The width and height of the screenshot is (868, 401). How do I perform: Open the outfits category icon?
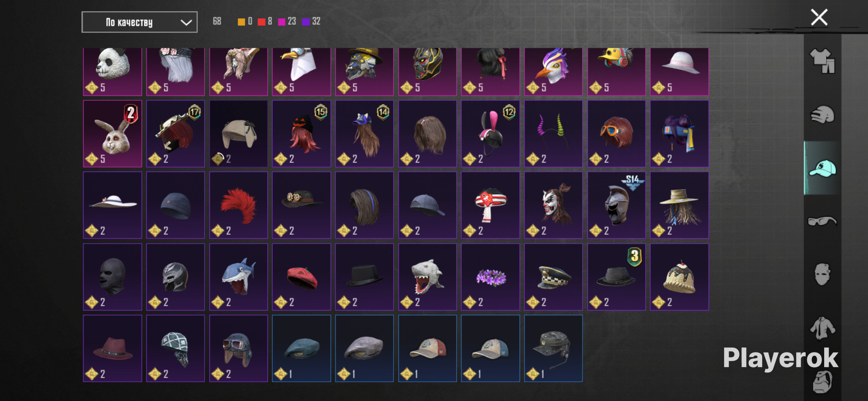coord(822,61)
